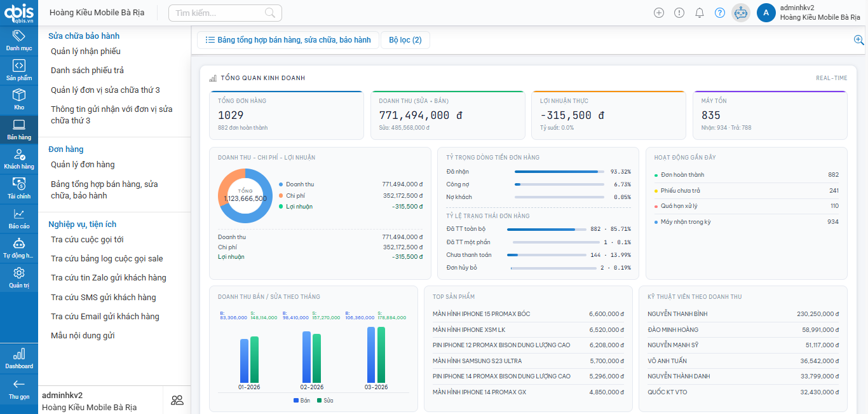Open the Khách hàng sidebar section

(18, 156)
